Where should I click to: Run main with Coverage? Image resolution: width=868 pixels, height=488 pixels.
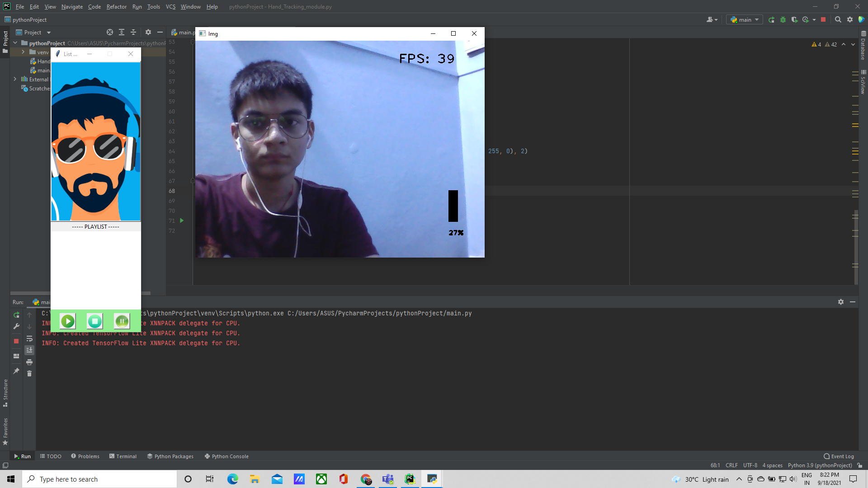(x=794, y=19)
